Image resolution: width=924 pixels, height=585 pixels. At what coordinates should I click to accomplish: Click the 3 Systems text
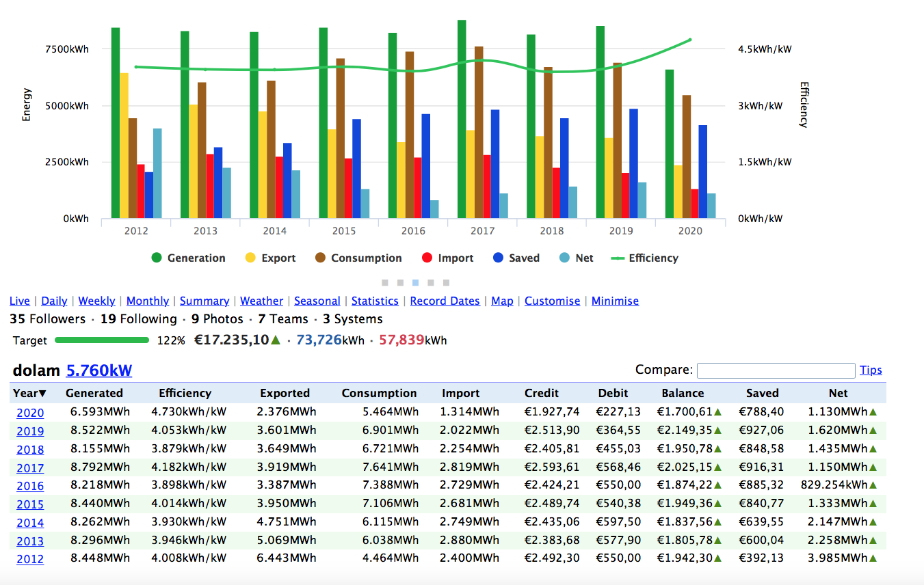click(353, 319)
